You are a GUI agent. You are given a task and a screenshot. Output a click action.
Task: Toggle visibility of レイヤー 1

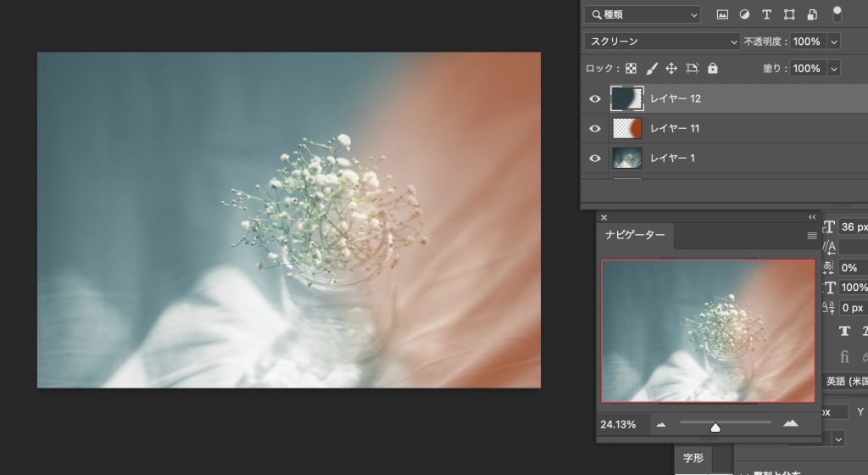[595, 159]
